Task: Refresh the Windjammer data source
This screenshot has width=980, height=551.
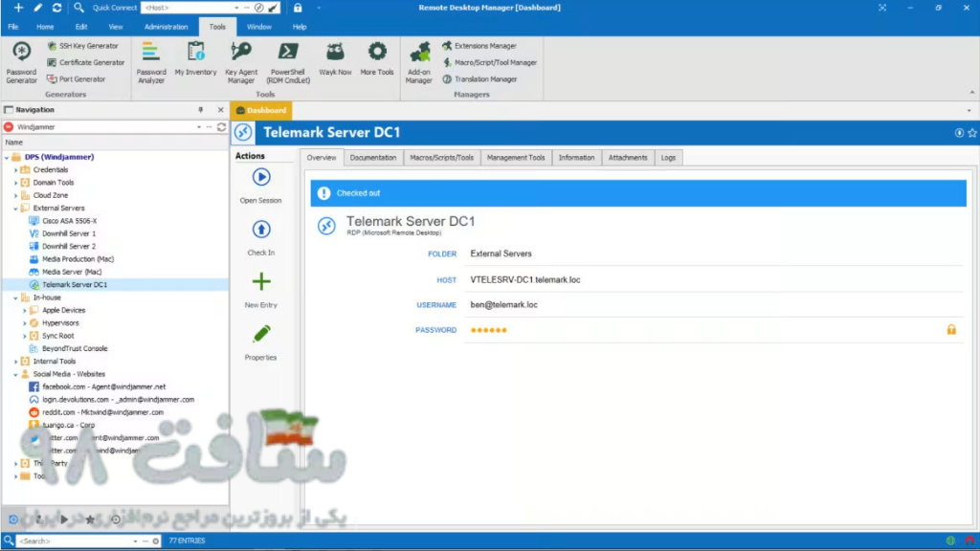Action: tap(221, 127)
